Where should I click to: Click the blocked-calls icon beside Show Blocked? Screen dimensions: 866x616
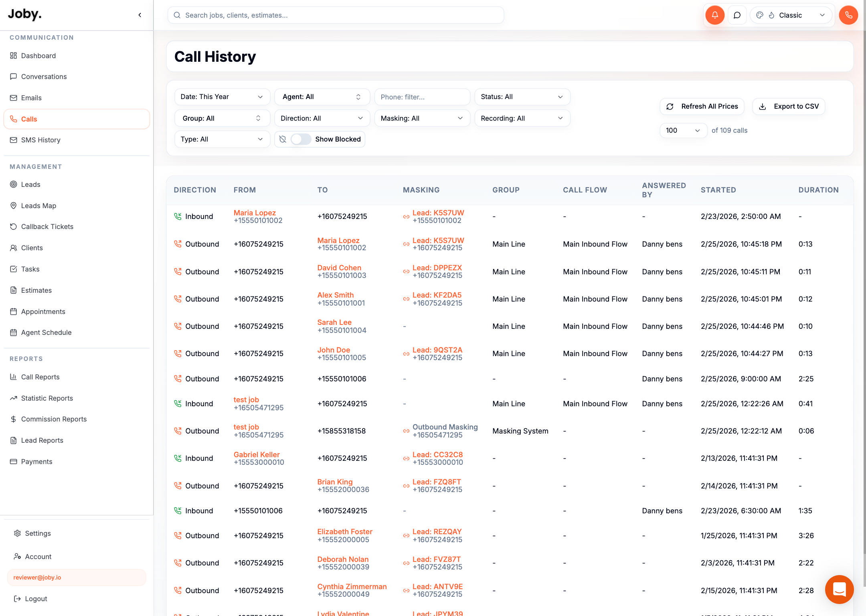283,139
